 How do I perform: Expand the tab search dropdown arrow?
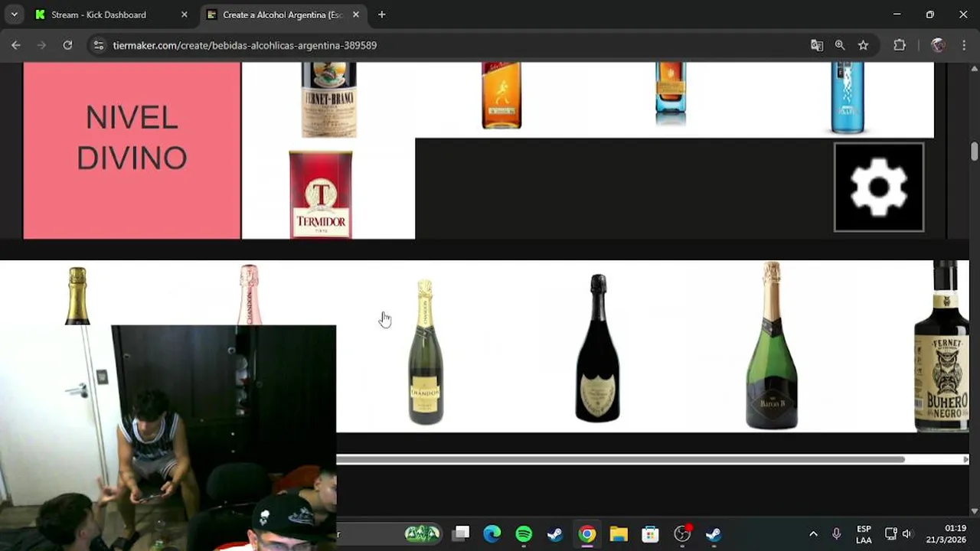[x=14, y=15]
